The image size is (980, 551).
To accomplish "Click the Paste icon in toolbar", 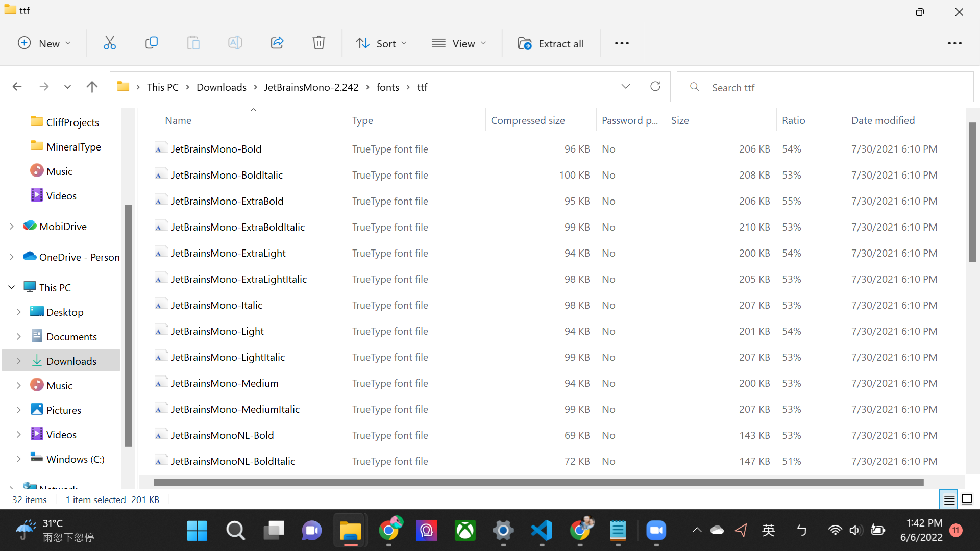I will tap(193, 43).
